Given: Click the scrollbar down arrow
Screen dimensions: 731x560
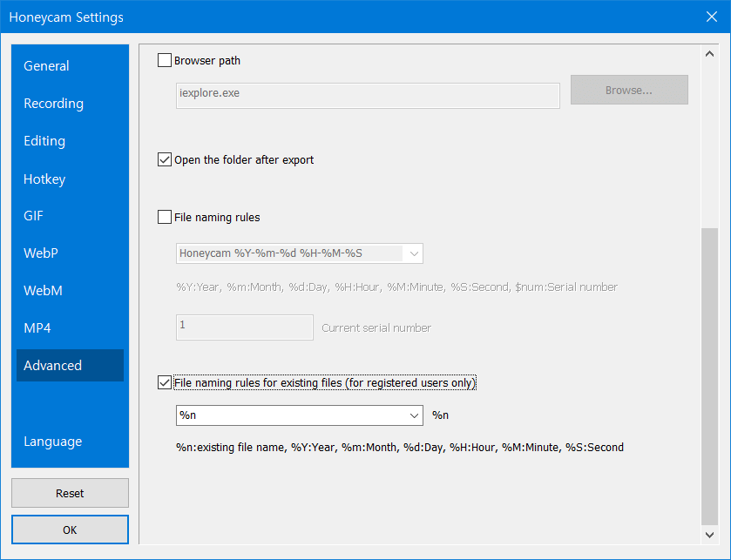Looking at the screenshot, I should 710,533.
